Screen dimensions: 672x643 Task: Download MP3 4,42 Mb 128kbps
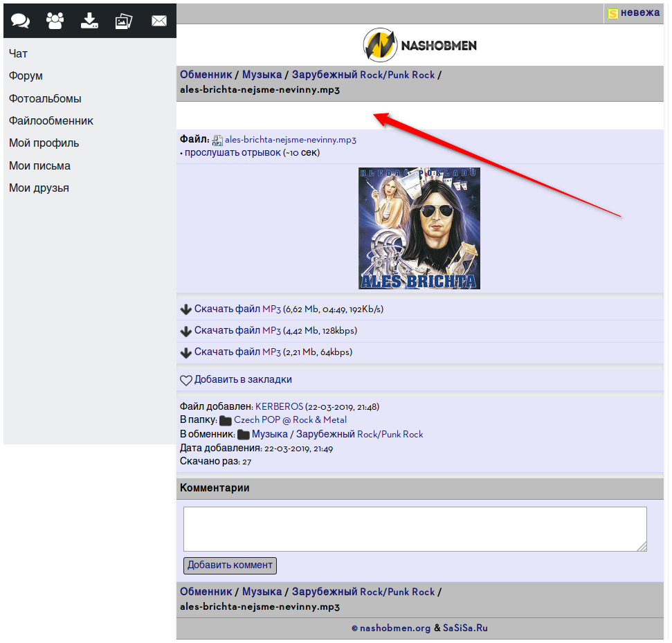237,331
